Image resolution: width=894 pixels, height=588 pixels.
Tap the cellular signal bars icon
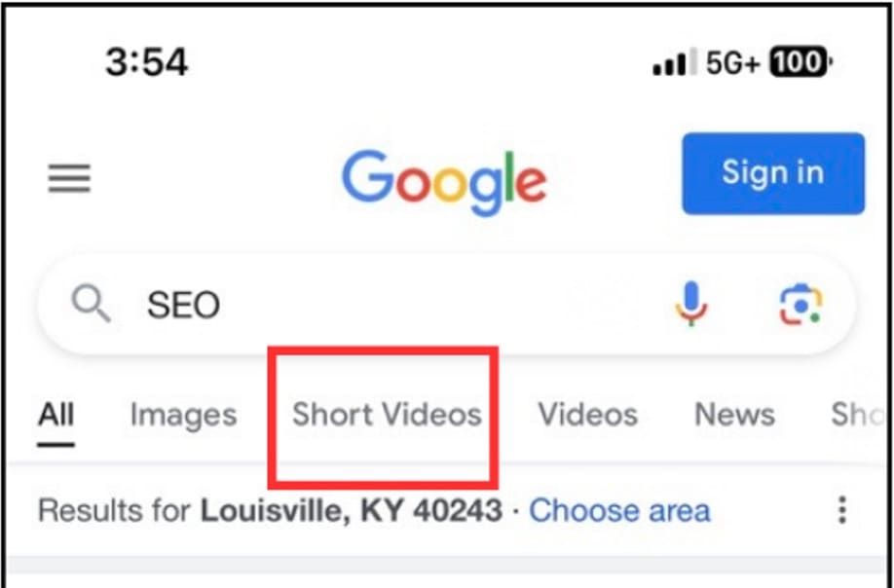[x=675, y=62]
